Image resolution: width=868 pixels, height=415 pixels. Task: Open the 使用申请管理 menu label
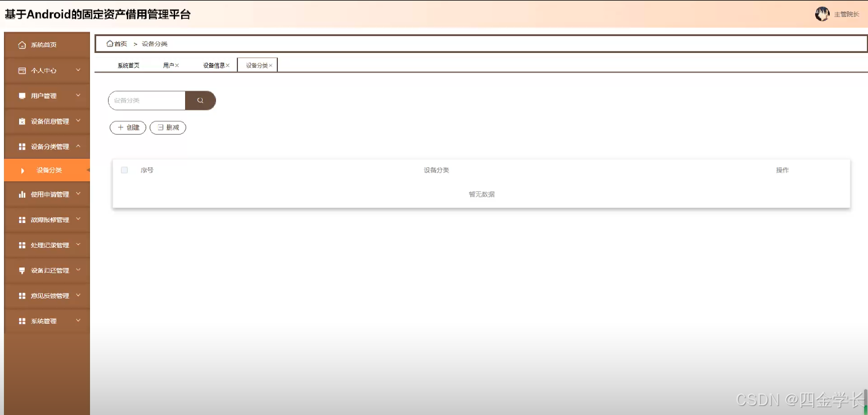50,194
